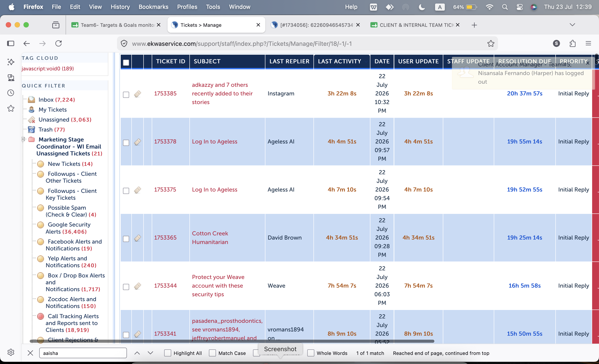
Task: Open the Cotton Creek Humanitarian ticket
Action: (210, 238)
